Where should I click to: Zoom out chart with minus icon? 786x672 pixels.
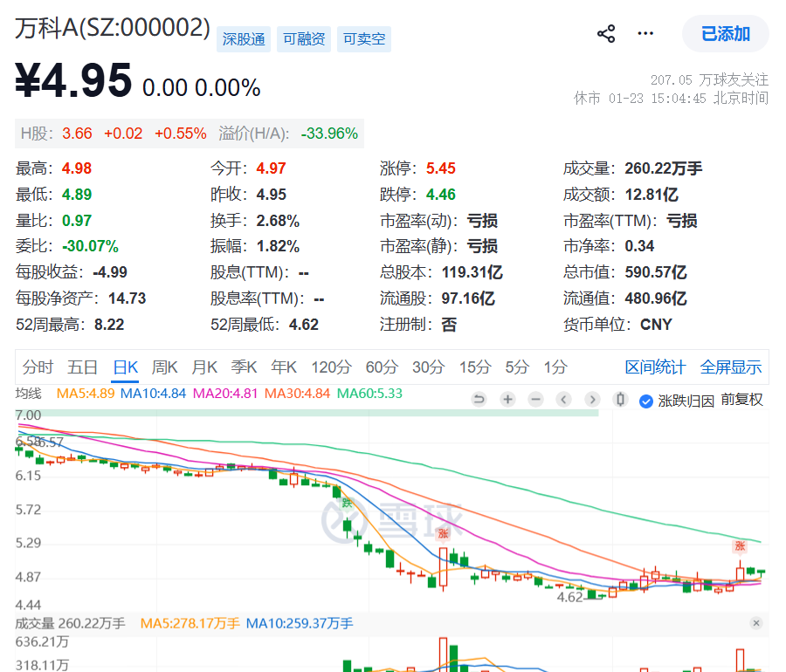point(536,400)
